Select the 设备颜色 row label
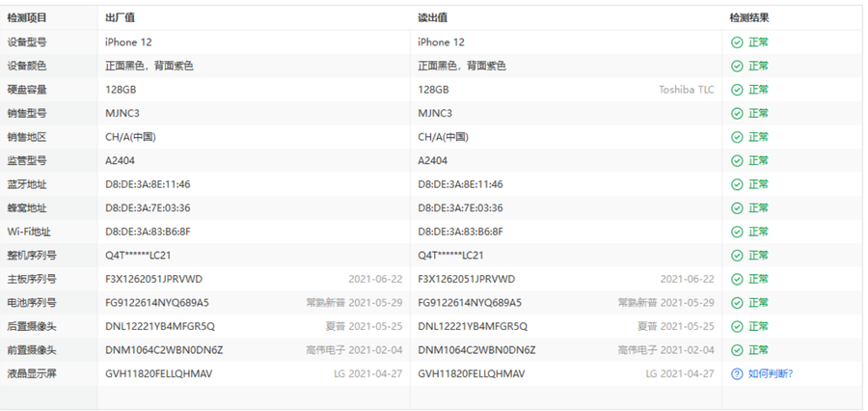This screenshot has width=868, height=411. [27, 66]
